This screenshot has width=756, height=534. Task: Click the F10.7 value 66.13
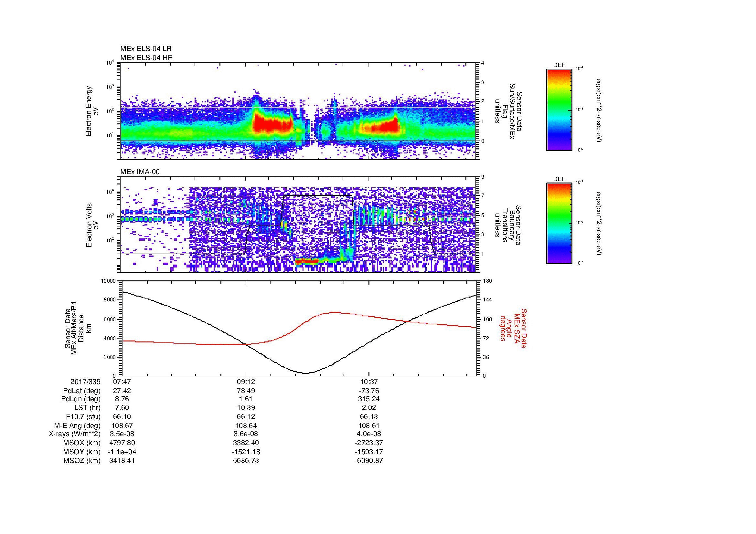[x=369, y=416]
